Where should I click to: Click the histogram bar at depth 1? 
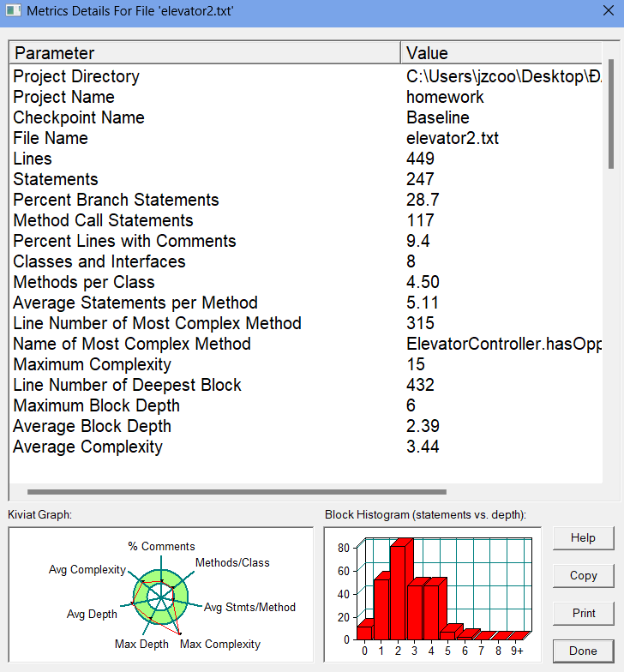(x=381, y=609)
